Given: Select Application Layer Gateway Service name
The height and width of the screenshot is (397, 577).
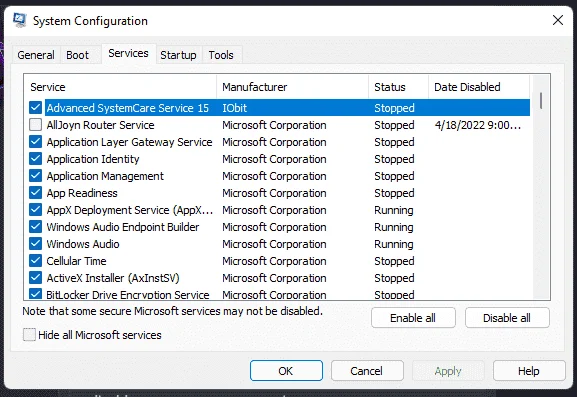Looking at the screenshot, I should 129,142.
